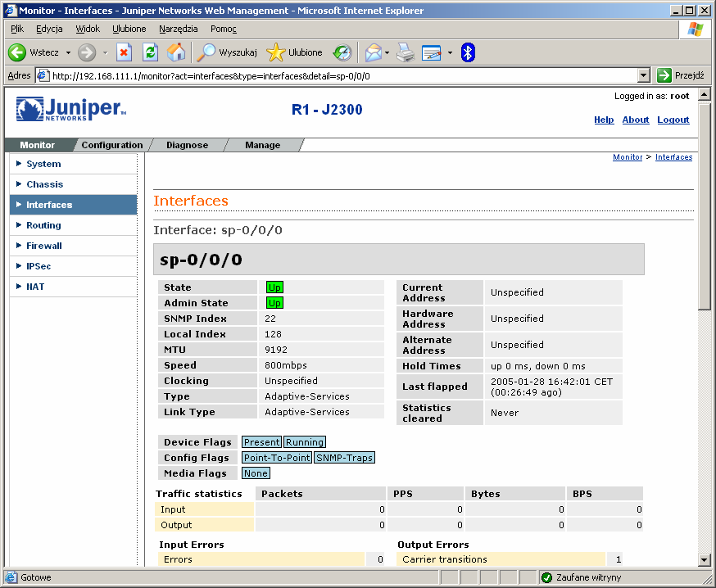
Task: Open the History clock icon
Action: 342,52
